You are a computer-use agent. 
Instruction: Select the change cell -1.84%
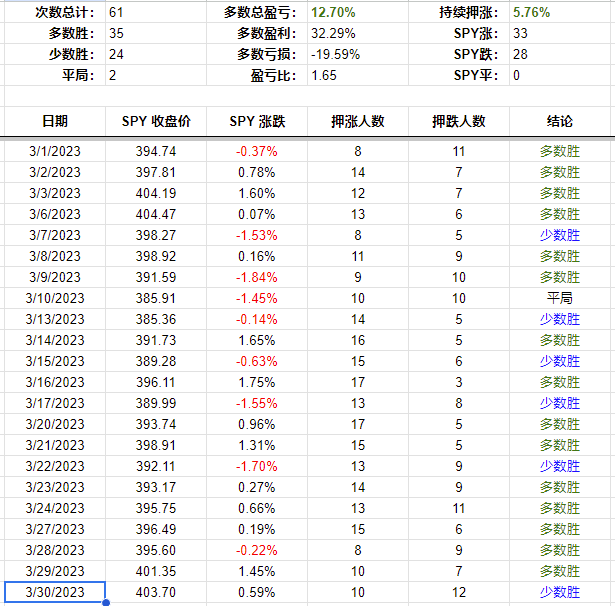[257, 277]
